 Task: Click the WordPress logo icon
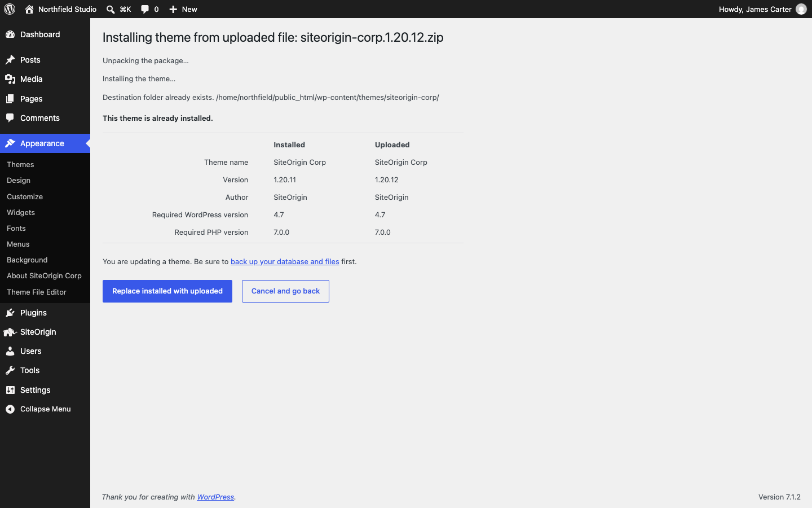pyautogui.click(x=10, y=9)
